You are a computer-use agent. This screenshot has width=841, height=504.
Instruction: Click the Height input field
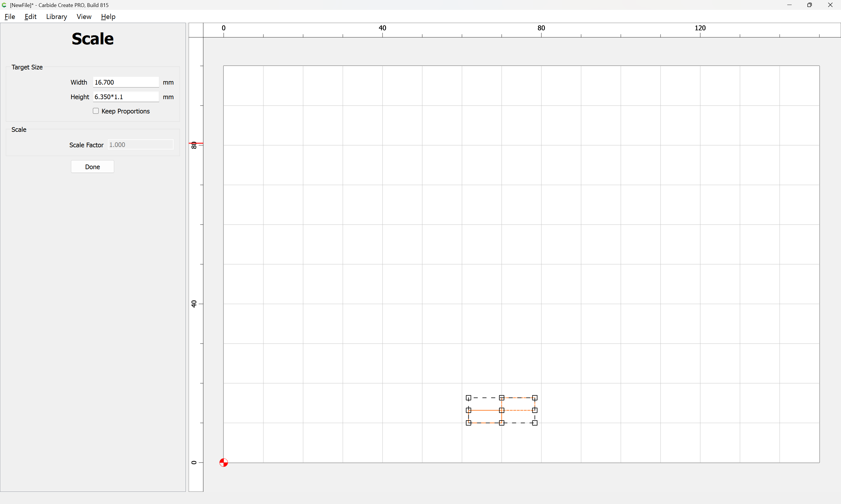[x=126, y=97]
